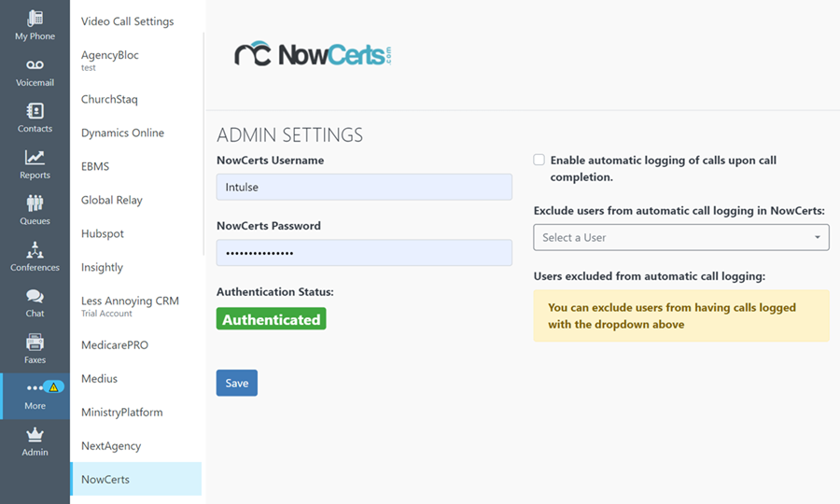Click the warning badge on More
The image size is (840, 504).
point(53,386)
